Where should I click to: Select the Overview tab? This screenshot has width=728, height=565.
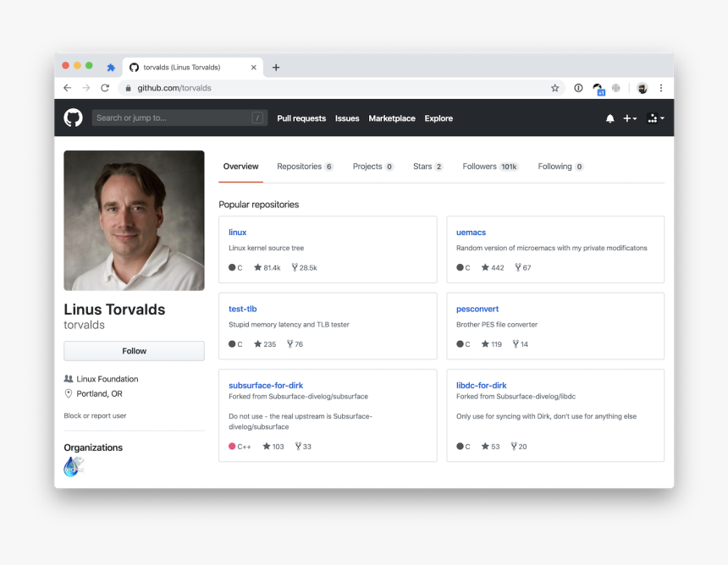click(240, 167)
